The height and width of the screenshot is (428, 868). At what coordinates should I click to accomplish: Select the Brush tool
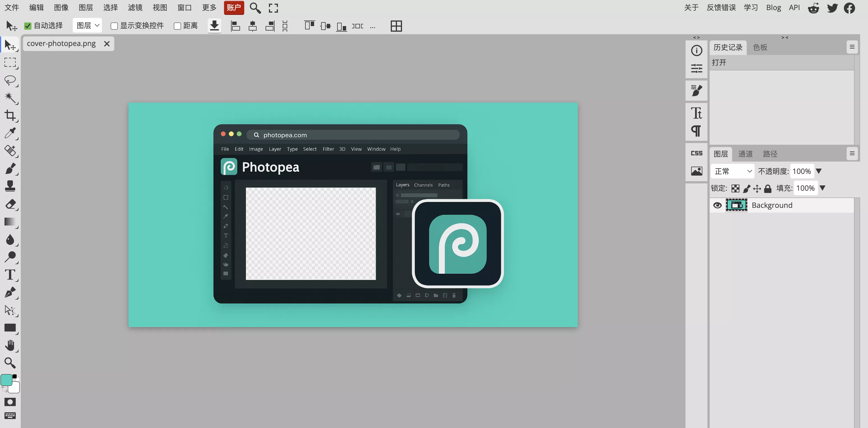(10, 168)
